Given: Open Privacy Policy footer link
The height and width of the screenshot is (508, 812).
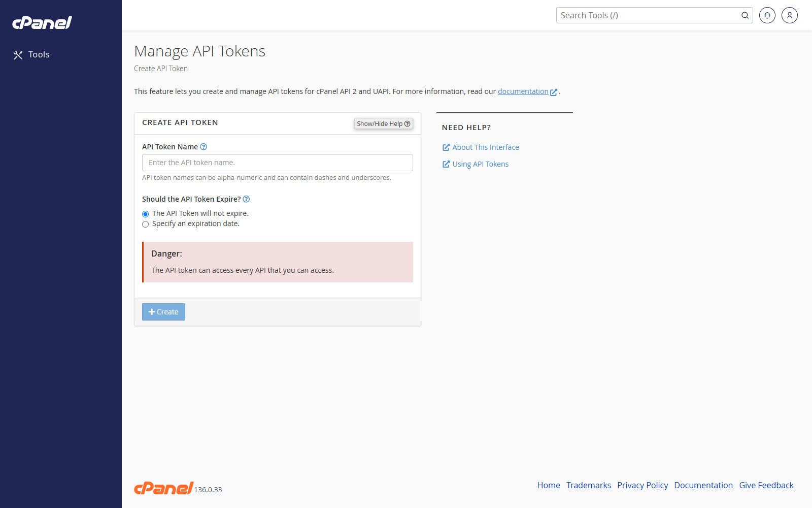Looking at the screenshot, I should coord(642,485).
